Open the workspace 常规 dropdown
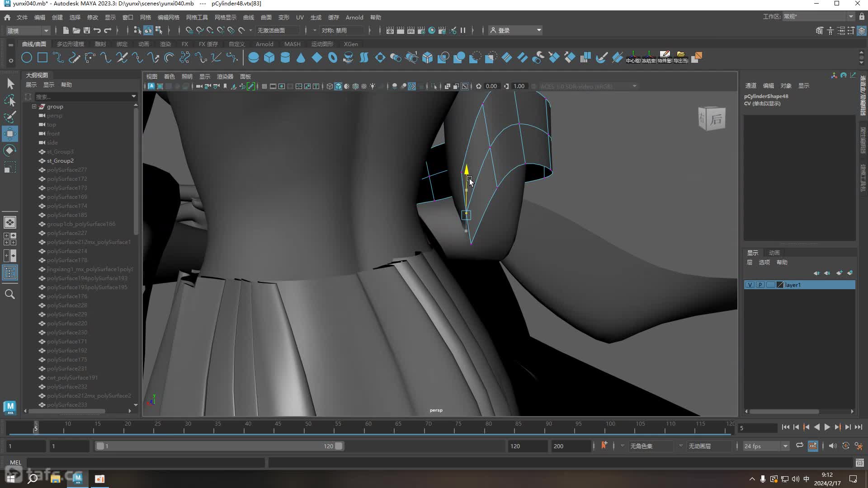868x488 pixels. (819, 17)
